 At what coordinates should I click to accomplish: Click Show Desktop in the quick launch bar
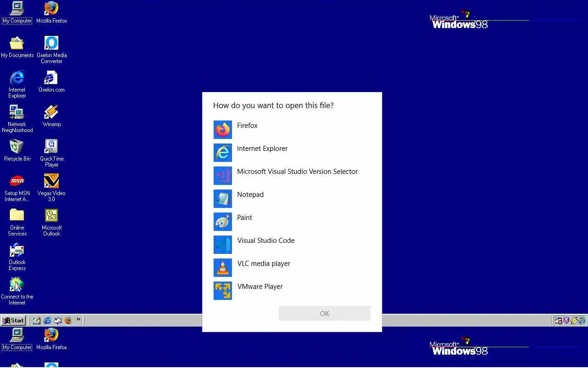point(37,321)
